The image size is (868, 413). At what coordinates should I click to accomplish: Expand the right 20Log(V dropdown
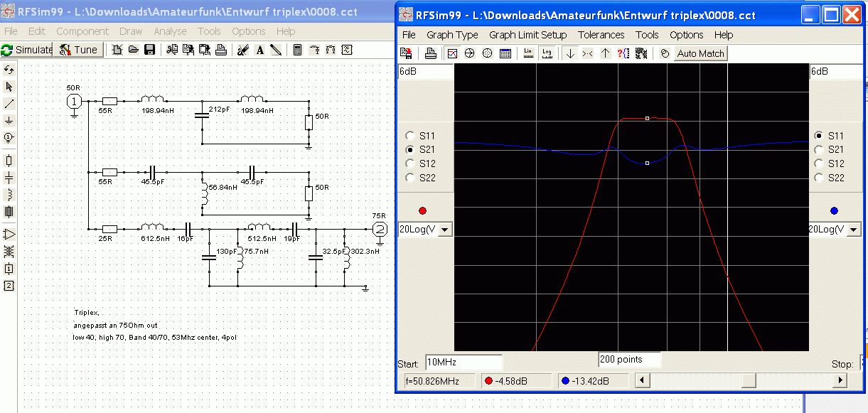tap(854, 229)
